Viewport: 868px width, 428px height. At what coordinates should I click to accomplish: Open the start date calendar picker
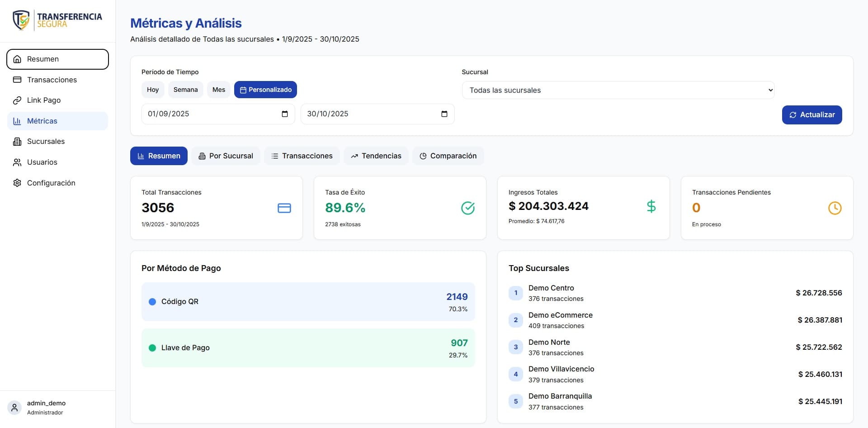(x=284, y=114)
